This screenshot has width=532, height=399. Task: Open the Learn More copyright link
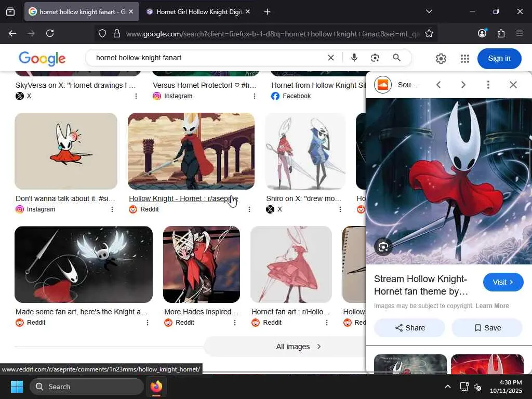click(x=492, y=305)
